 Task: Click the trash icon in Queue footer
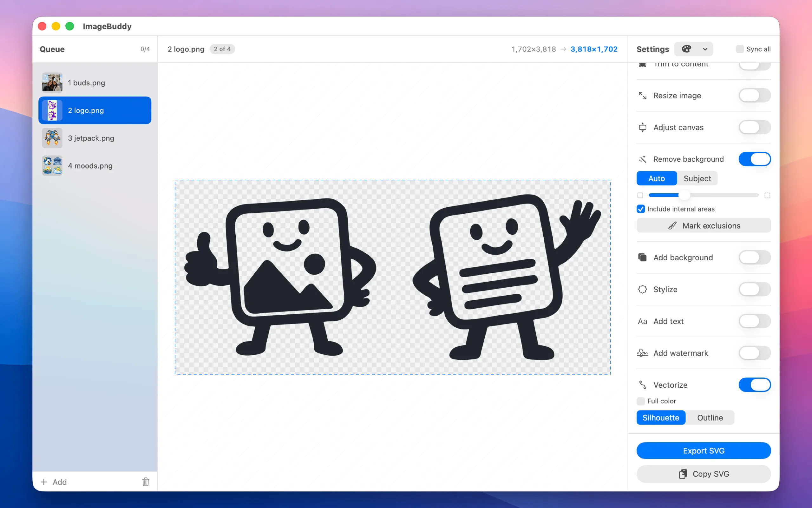(x=146, y=482)
